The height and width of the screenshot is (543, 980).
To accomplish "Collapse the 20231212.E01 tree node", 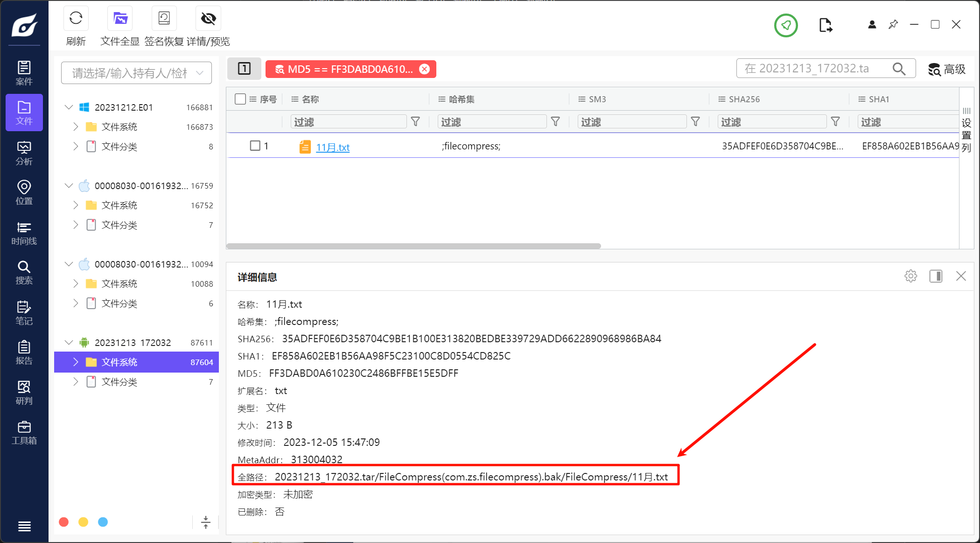I will 69,107.
